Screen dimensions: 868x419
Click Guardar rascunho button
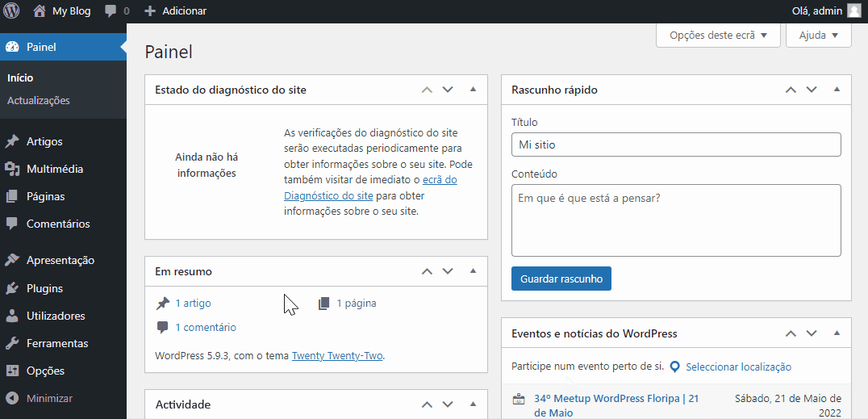[561, 279]
